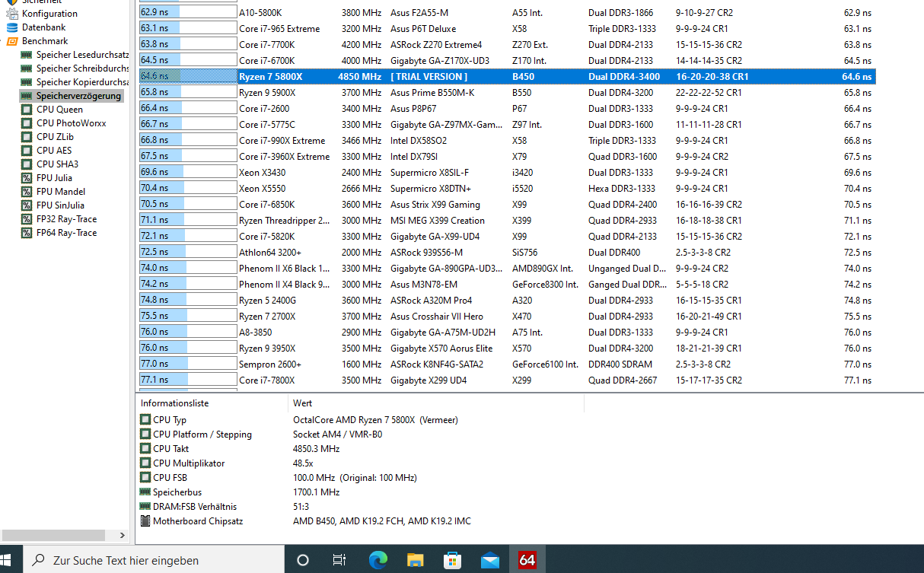The height and width of the screenshot is (573, 924).
Task: Select the Sempron 2600+ result row
Action: [507, 364]
